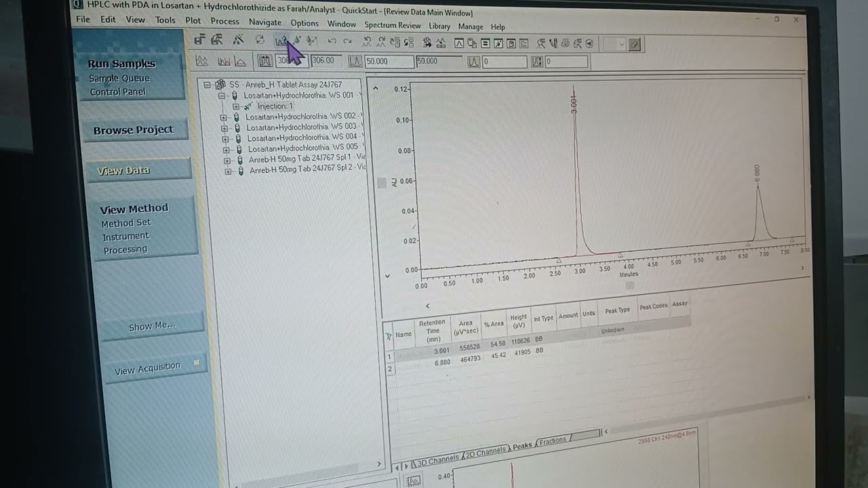868x488 pixels.
Task: Click the first 50.000 threshold input field
Action: pos(389,62)
